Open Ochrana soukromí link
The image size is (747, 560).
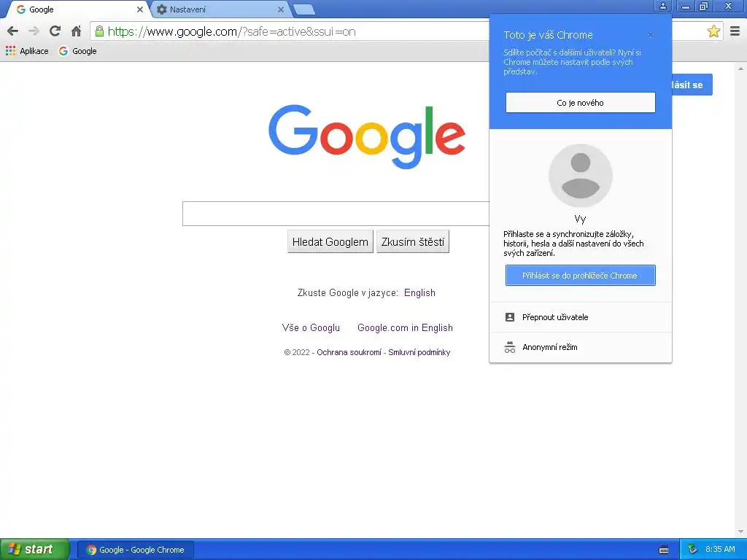pyautogui.click(x=349, y=352)
